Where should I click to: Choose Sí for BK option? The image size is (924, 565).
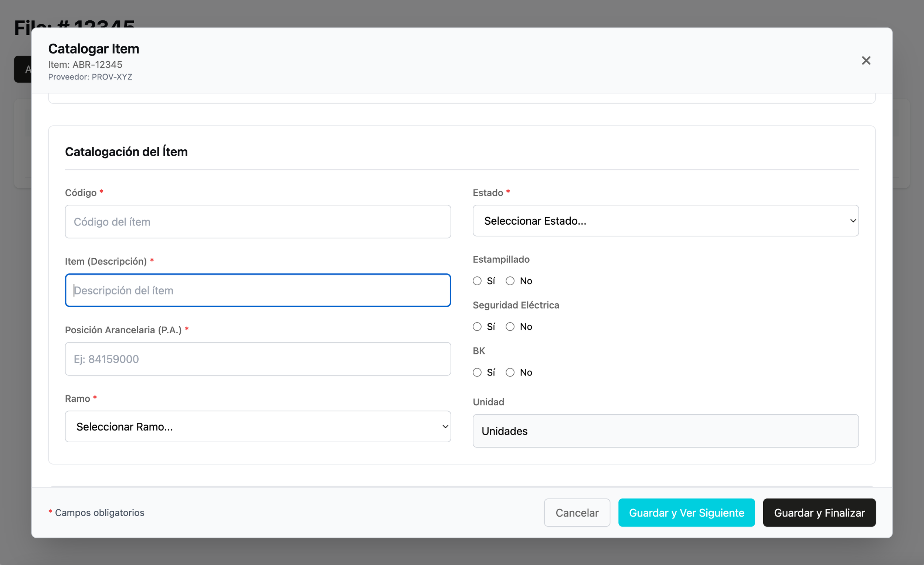[477, 372]
